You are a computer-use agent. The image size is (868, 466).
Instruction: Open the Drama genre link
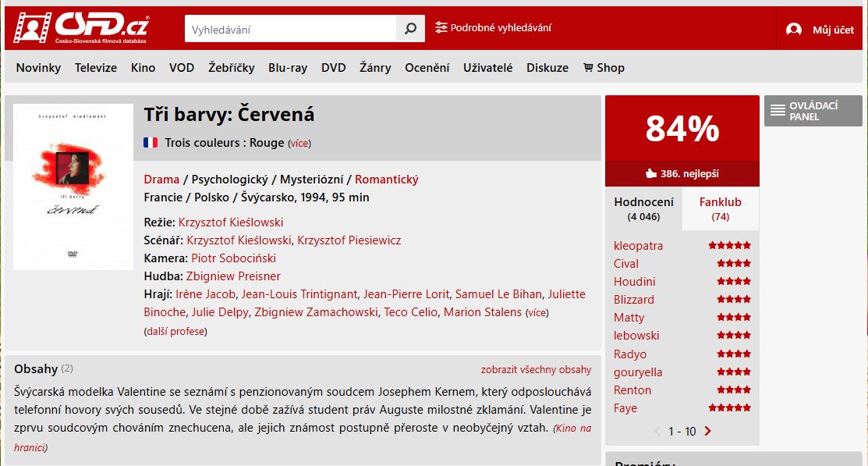161,180
